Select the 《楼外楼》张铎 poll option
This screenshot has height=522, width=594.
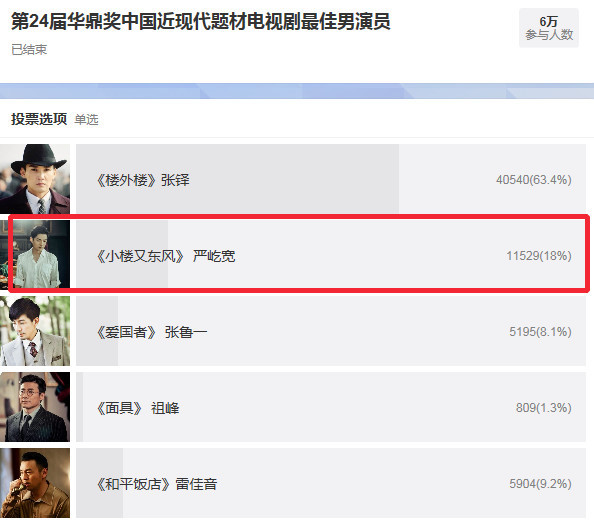[331, 179]
